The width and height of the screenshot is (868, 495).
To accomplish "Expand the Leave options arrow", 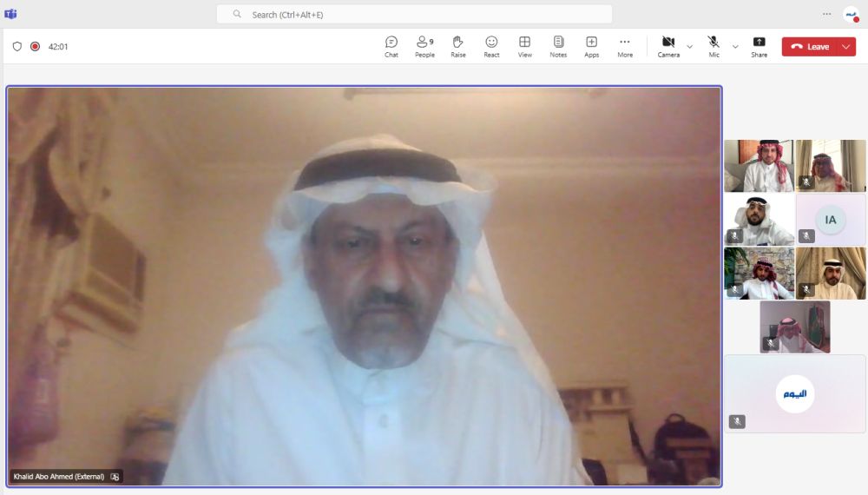I will point(846,47).
